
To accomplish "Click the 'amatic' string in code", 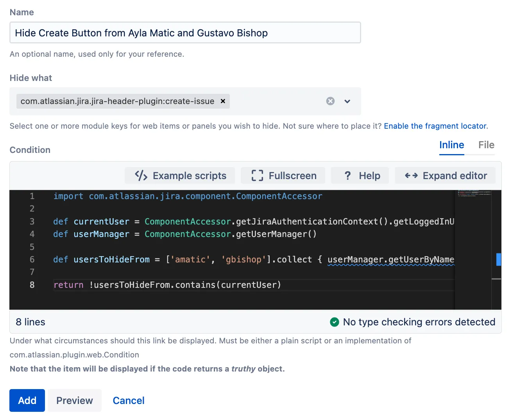I will click(x=190, y=260).
